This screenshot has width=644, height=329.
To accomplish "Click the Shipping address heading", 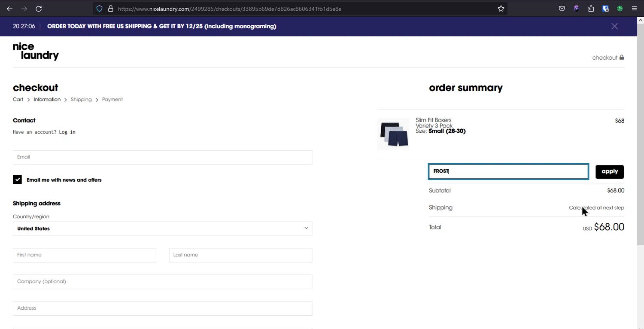I will pyautogui.click(x=36, y=204).
